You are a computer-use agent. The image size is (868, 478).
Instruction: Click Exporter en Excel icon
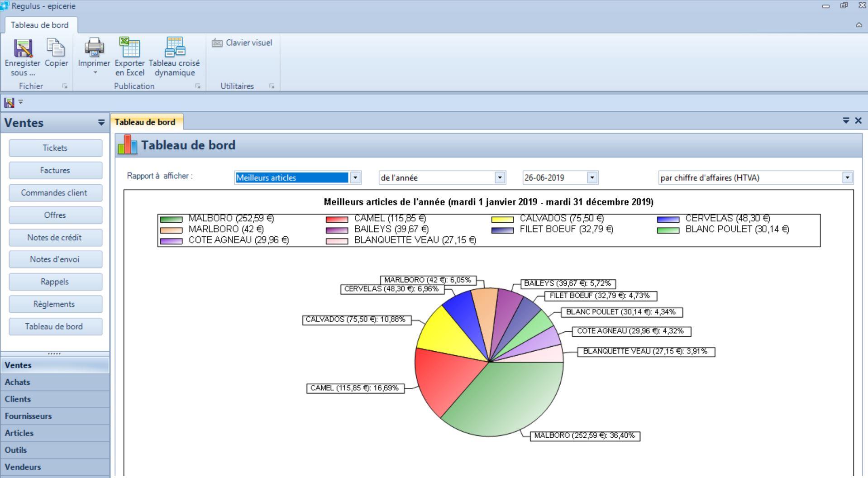130,47
